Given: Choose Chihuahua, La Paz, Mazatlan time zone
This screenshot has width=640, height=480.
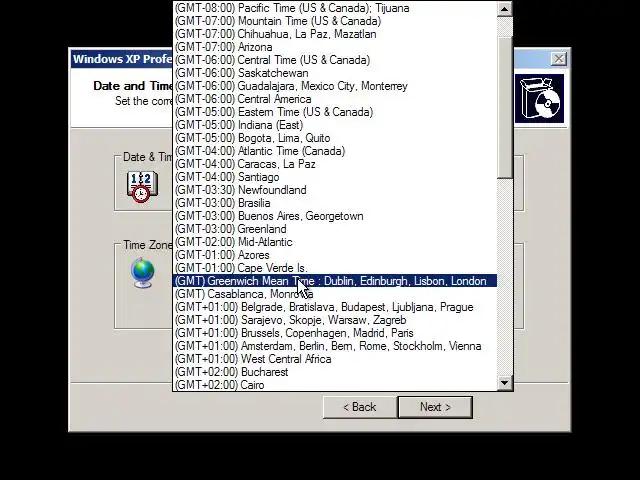Looking at the screenshot, I should (335, 34).
